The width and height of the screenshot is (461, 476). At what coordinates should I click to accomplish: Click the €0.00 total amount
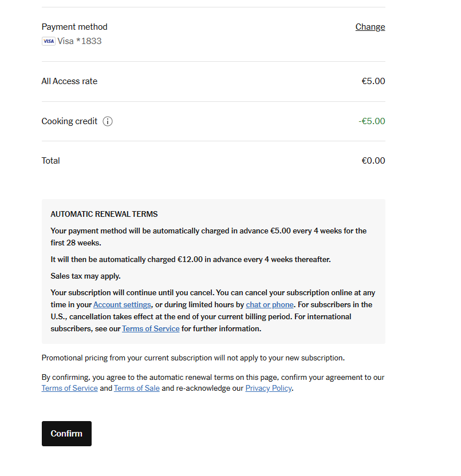[373, 161]
